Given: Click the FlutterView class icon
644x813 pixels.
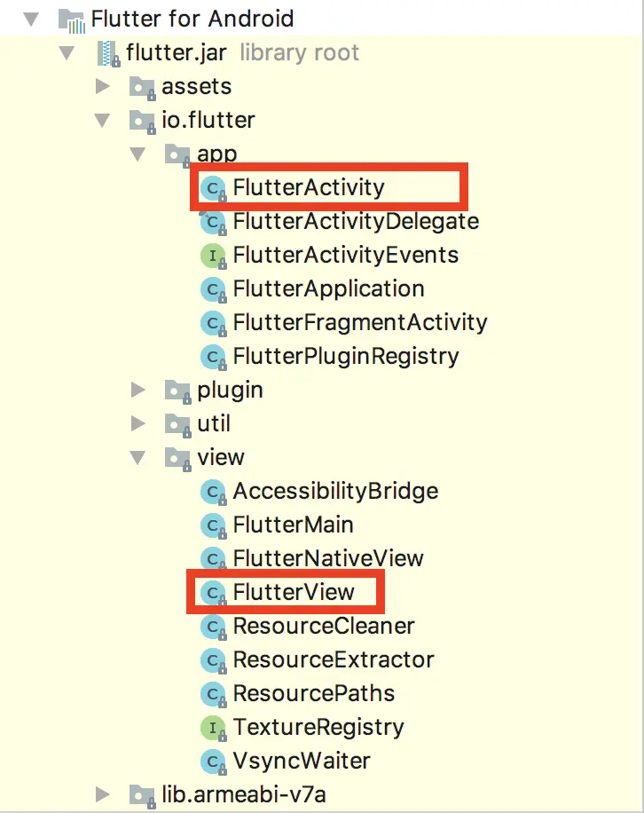Looking at the screenshot, I should pyautogui.click(x=213, y=593).
